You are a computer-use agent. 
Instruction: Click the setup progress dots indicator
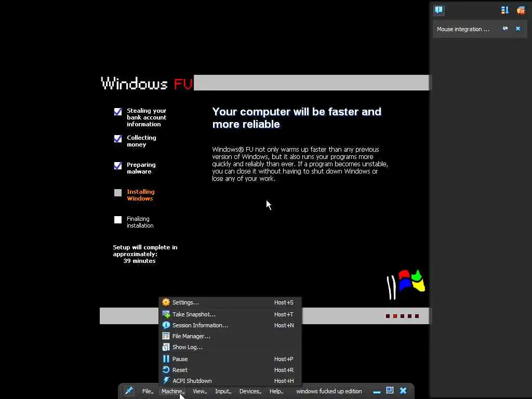(x=402, y=316)
